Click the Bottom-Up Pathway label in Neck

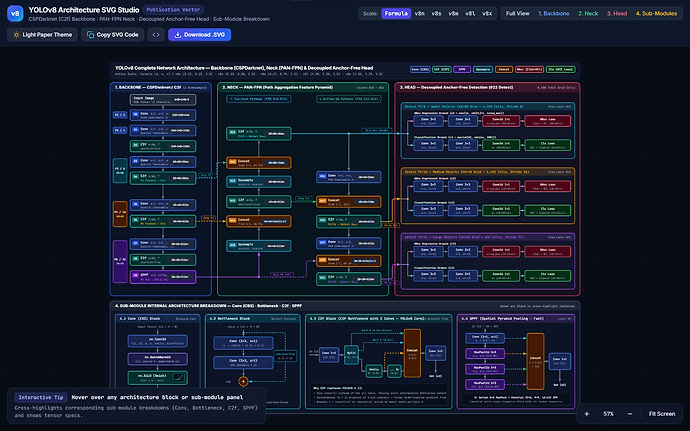pyautogui.click(x=349, y=99)
